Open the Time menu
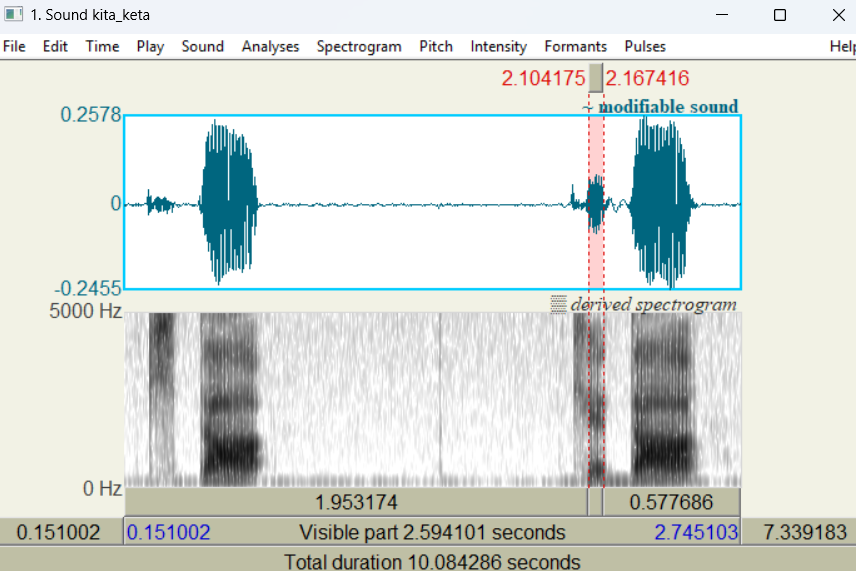The image size is (856, 571). pos(102,46)
